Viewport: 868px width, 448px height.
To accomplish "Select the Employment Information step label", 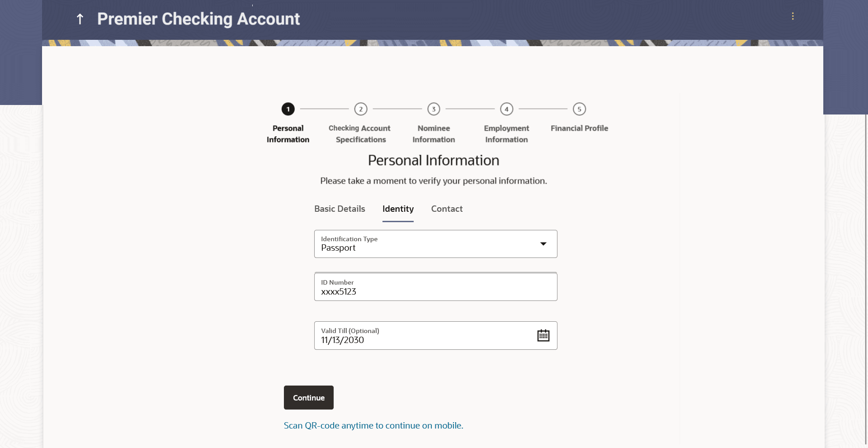I will [x=506, y=134].
